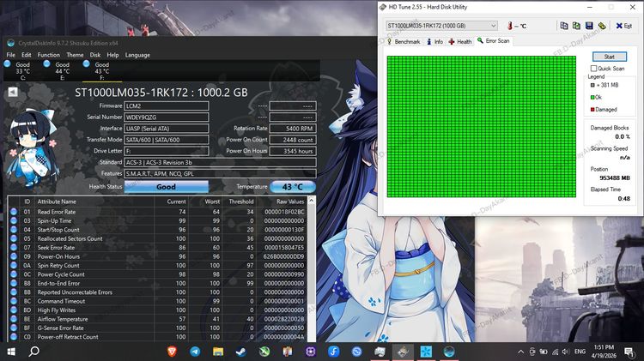
Task: Switch to the Health tab in HD Tune
Action: 460,41
